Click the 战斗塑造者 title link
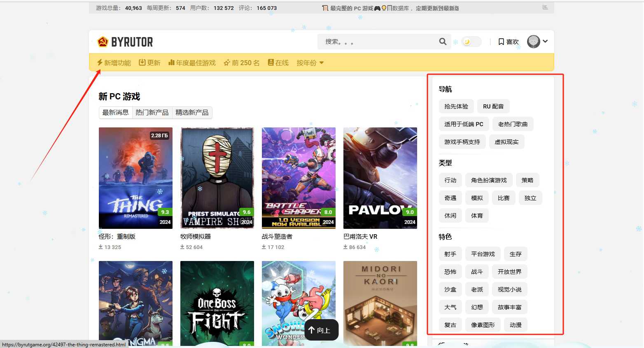The height and width of the screenshot is (348, 644). [x=277, y=237]
